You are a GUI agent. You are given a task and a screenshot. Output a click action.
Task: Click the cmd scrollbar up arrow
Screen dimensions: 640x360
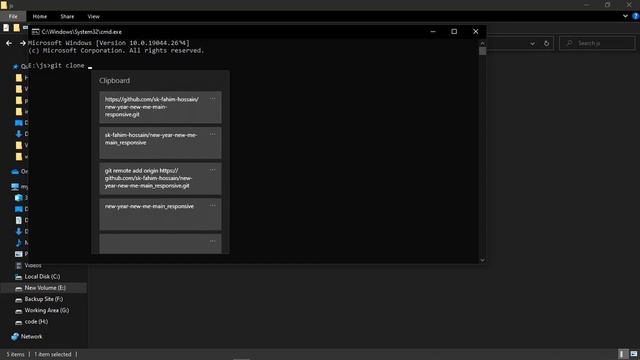click(482, 42)
